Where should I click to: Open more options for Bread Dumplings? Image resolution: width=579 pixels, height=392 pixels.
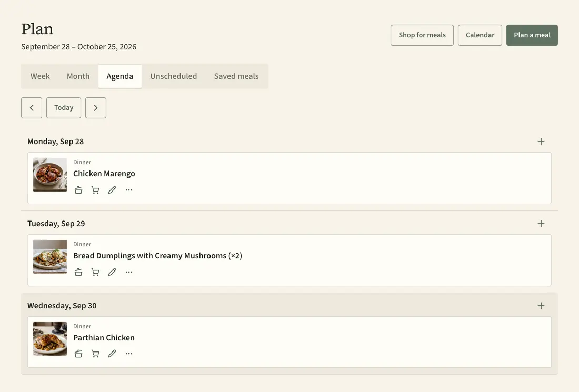(x=129, y=272)
